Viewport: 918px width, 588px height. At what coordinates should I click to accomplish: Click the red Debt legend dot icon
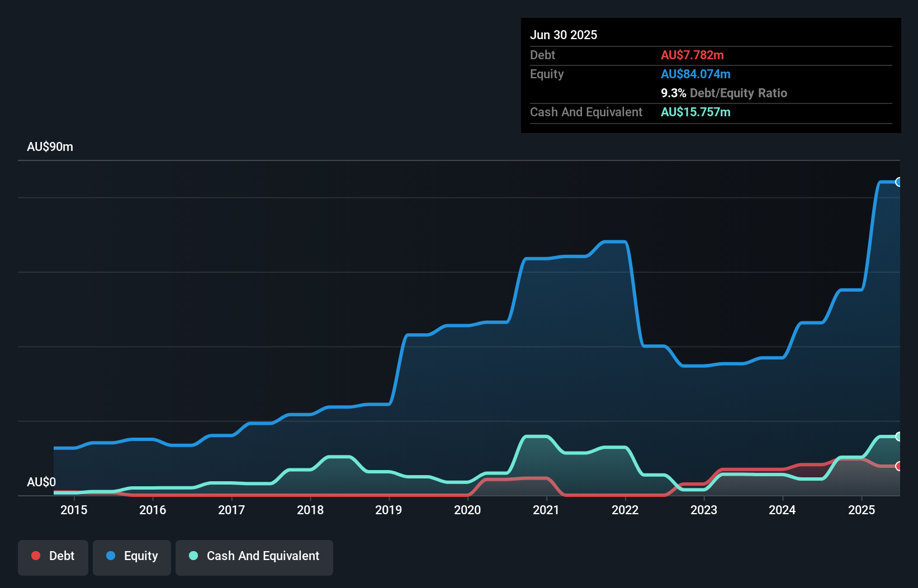[36, 556]
